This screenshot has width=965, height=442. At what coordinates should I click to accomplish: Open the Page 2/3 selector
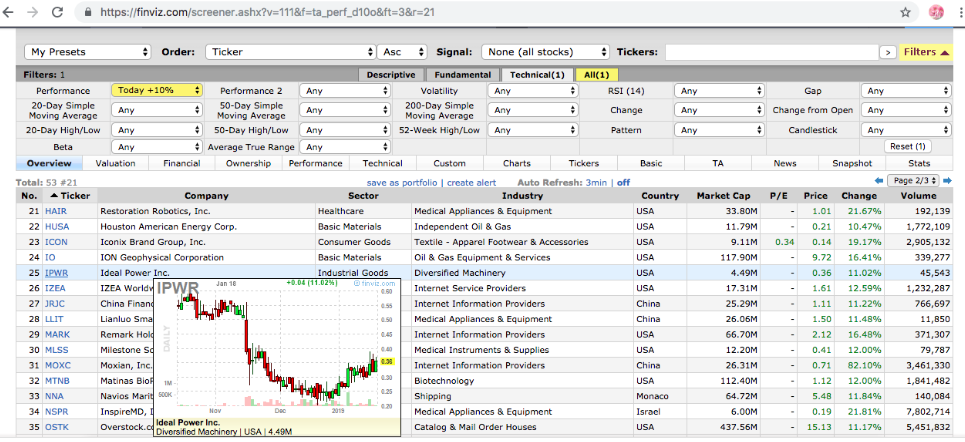pyautogui.click(x=913, y=181)
